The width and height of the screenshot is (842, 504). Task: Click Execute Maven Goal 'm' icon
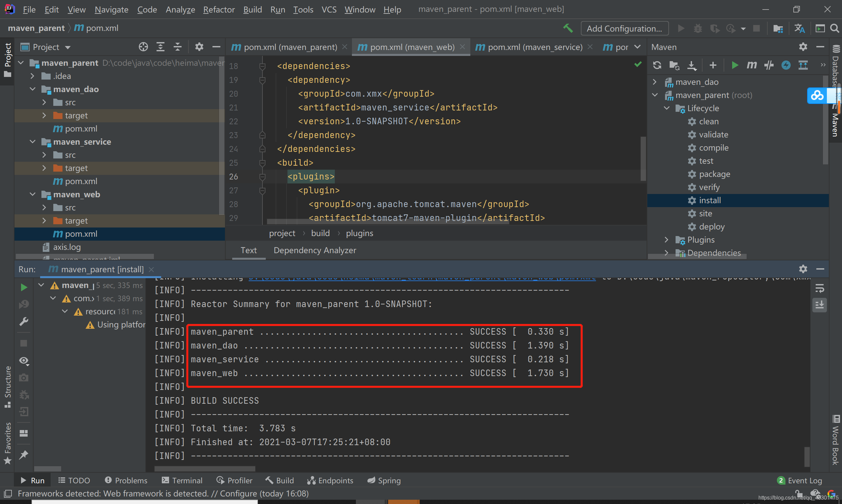[752, 65]
